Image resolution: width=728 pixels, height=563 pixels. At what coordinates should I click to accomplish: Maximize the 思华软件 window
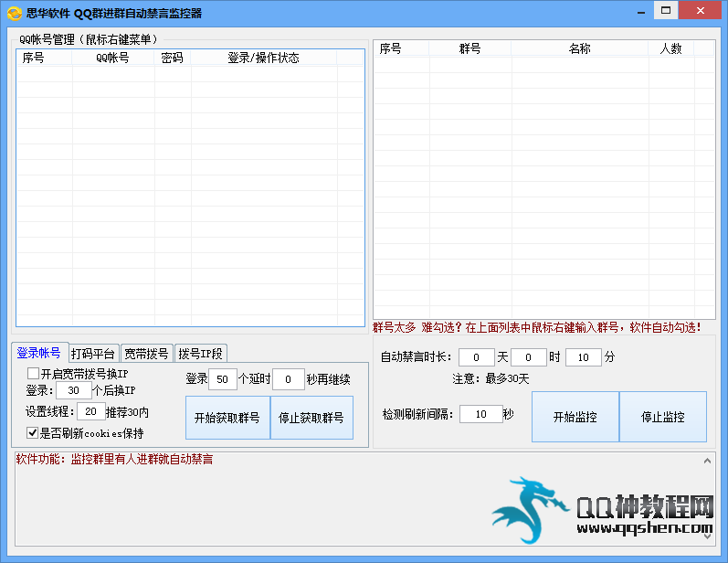point(666,10)
